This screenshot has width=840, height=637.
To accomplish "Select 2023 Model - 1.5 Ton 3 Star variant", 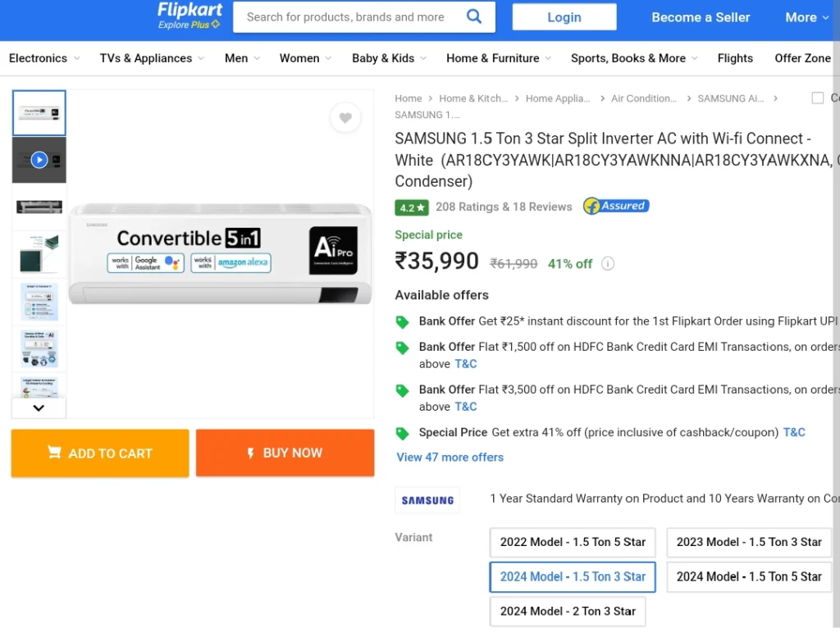I will 749,542.
